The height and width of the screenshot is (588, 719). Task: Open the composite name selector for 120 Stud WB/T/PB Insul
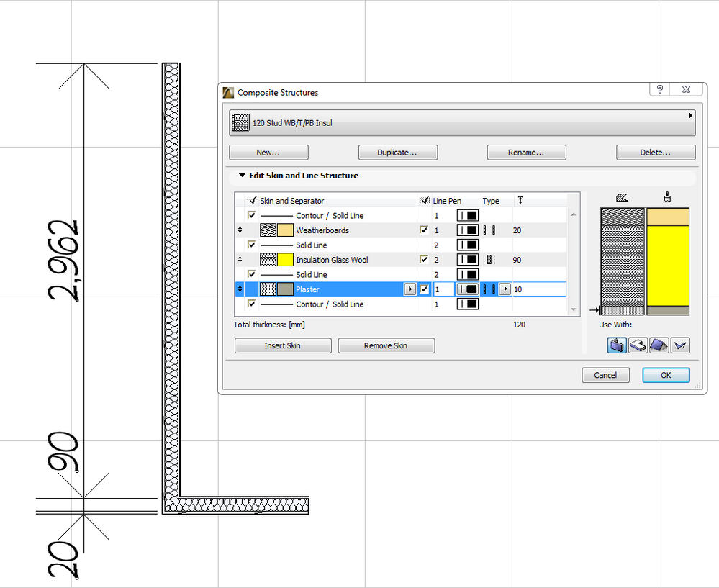[x=689, y=115]
